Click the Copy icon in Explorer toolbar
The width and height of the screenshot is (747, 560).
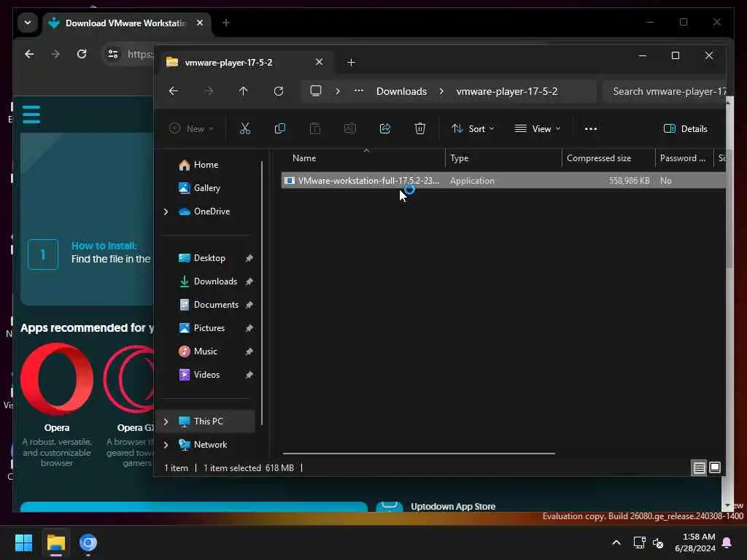pyautogui.click(x=279, y=128)
